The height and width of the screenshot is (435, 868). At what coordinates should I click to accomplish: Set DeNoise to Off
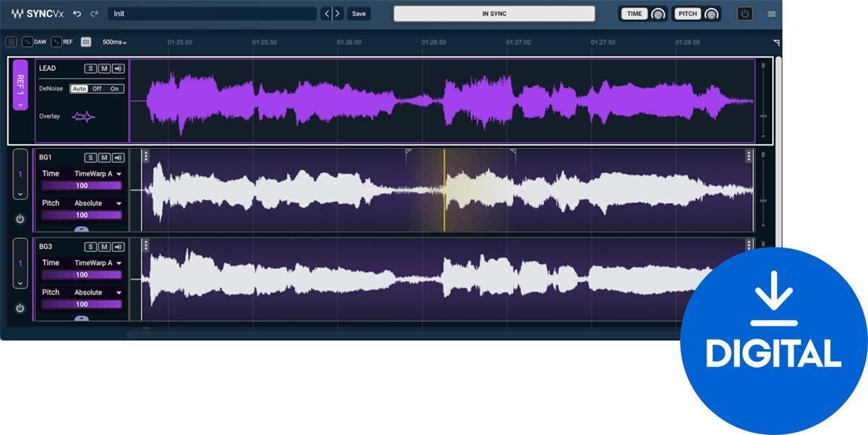97,89
